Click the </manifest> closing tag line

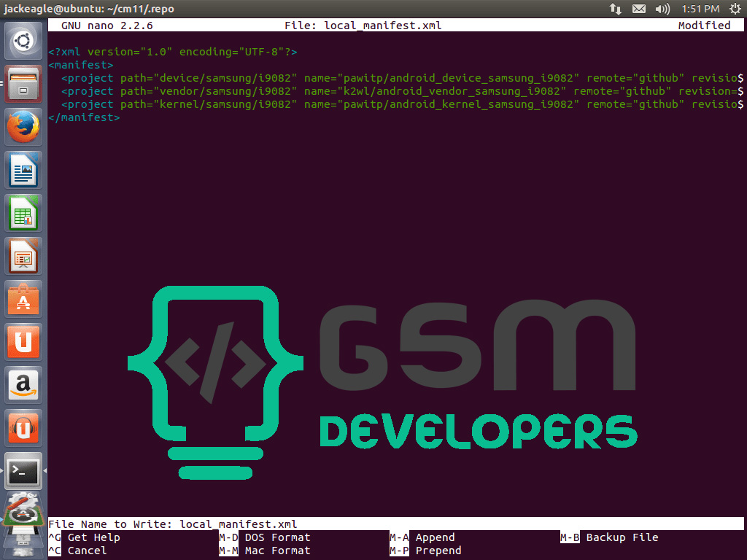point(84,117)
